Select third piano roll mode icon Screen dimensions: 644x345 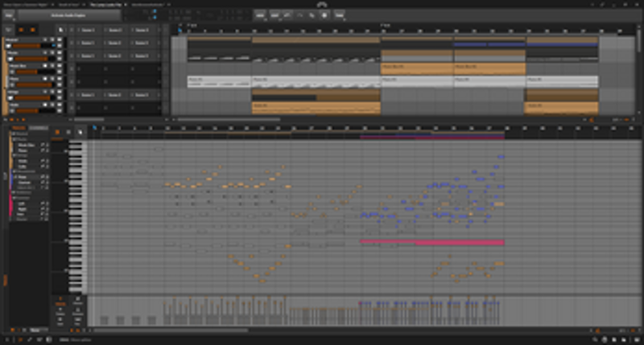pos(80,132)
